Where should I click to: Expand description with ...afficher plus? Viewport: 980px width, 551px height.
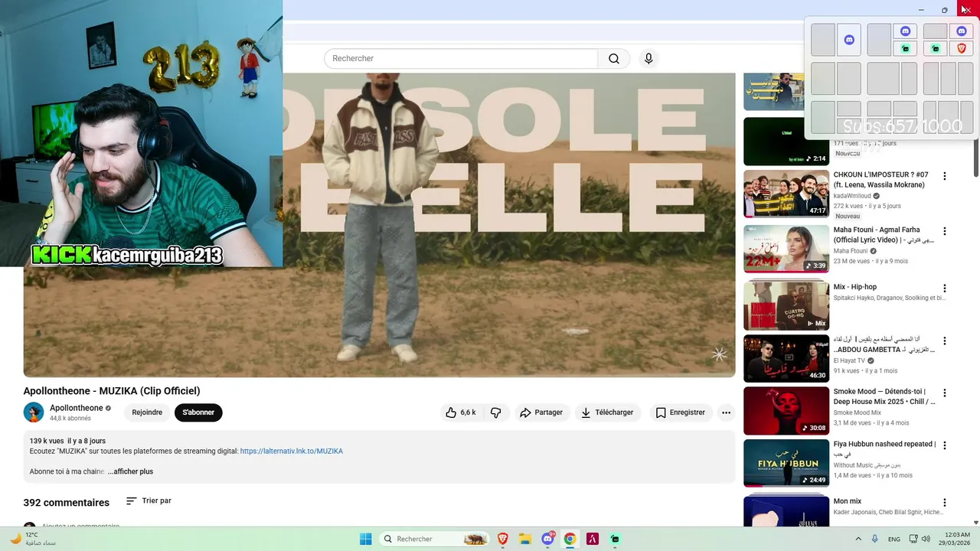click(x=130, y=471)
